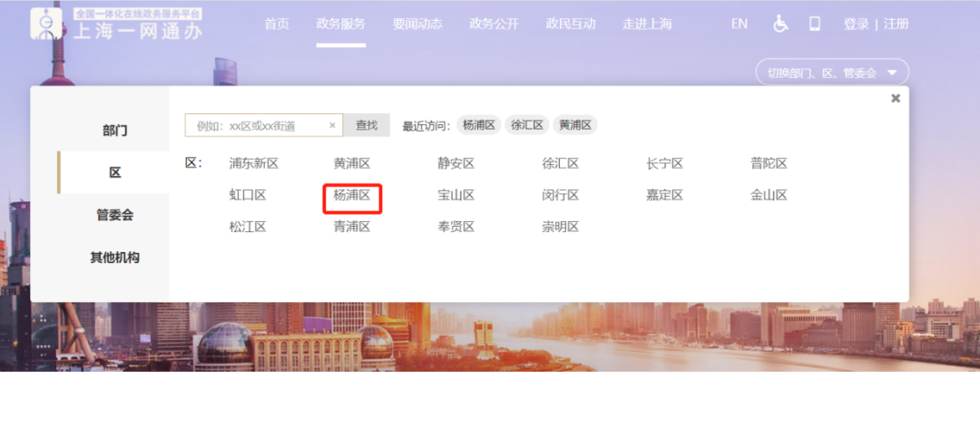This screenshot has height=428, width=980.
Task: Click the mobile phone icon
Action: [x=814, y=24]
